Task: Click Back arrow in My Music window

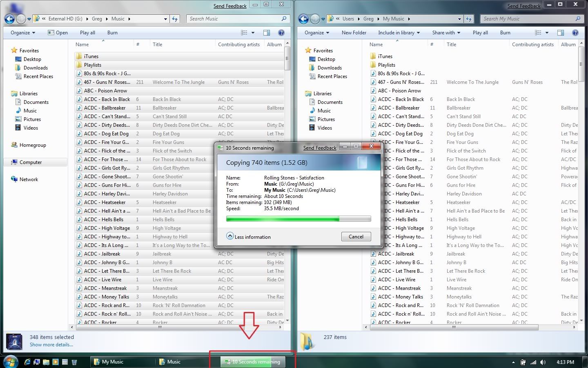Action: coord(303,19)
